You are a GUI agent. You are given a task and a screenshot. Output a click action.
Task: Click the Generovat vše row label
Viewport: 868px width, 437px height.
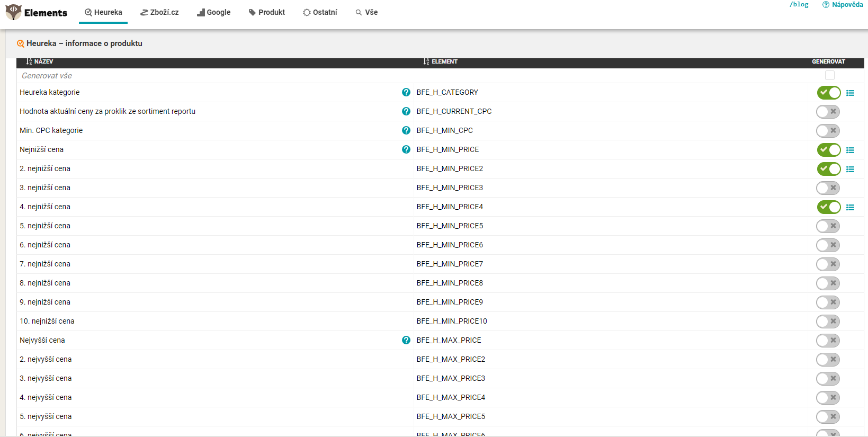point(47,76)
